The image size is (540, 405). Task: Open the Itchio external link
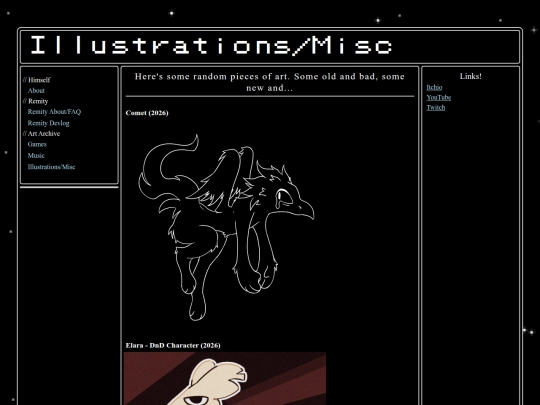434,87
